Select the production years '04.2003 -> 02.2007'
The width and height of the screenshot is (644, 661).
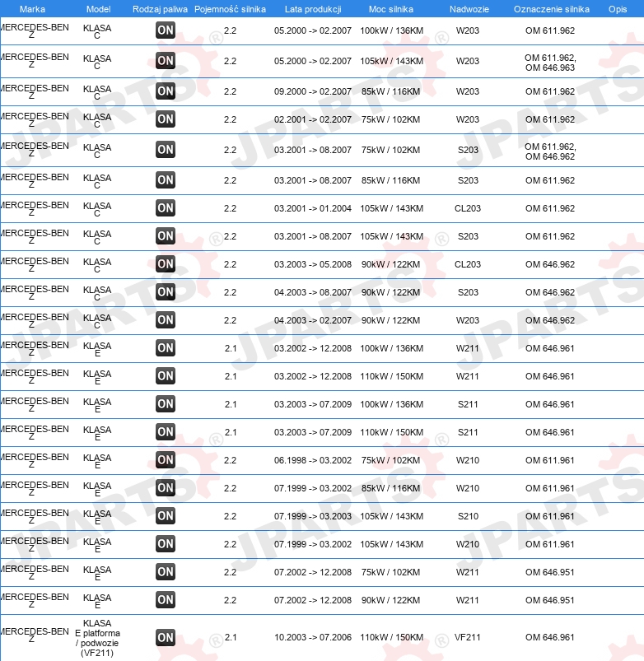312,320
